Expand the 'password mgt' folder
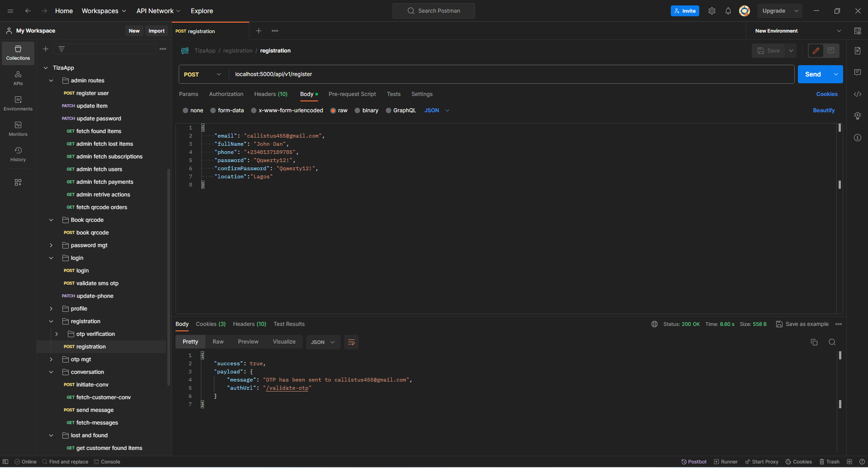The width and height of the screenshot is (868, 468). [x=51, y=245]
